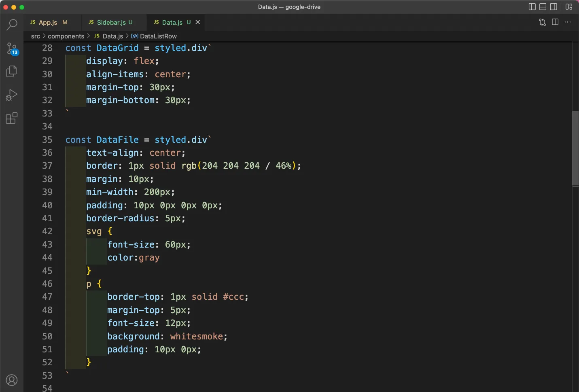Click 'display' property on line 29
Viewport: 579px width, 392px height.
104,61
